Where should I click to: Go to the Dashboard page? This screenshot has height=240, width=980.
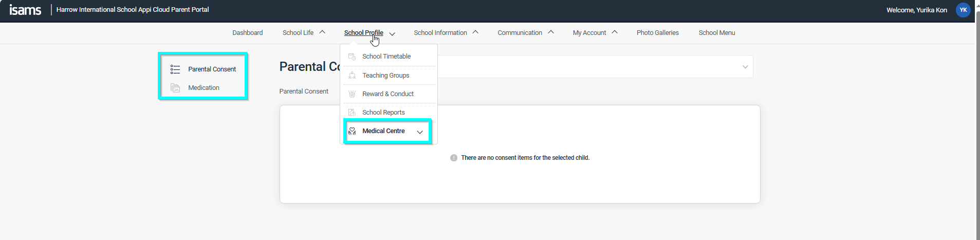coord(247,33)
